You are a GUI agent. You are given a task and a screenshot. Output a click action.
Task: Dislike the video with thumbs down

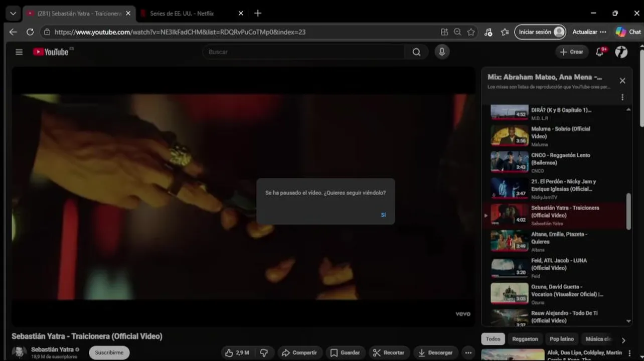pyautogui.click(x=264, y=352)
